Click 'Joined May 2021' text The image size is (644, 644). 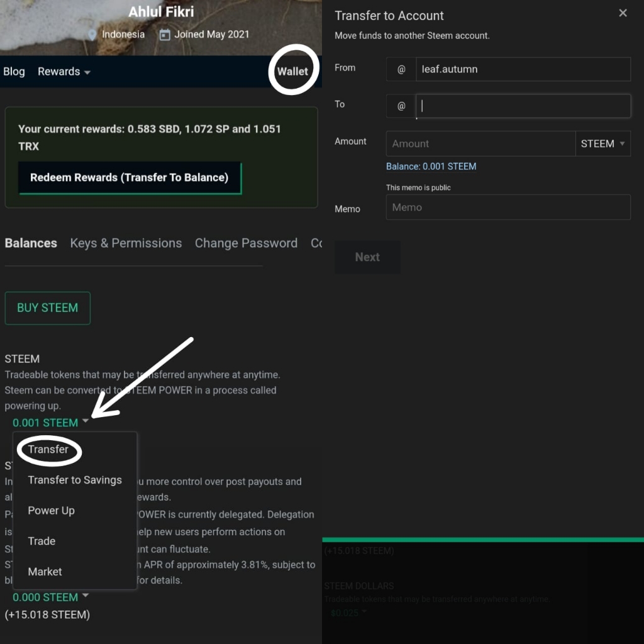pos(211,35)
